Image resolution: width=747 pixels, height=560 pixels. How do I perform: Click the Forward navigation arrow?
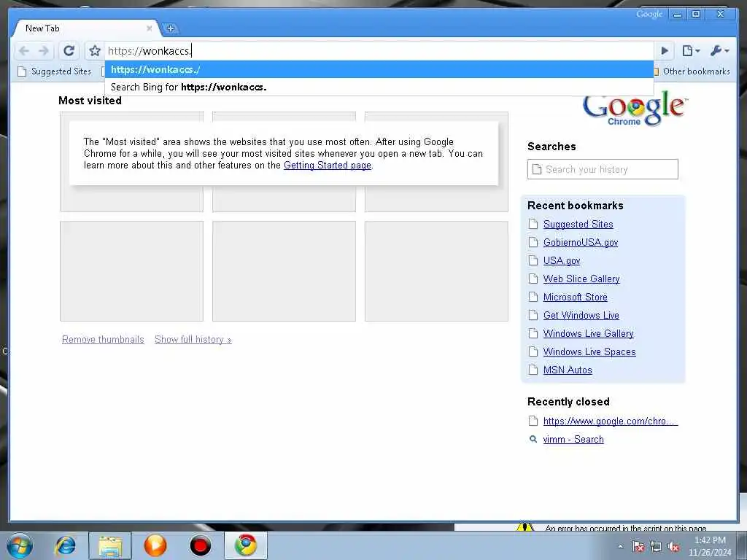pyautogui.click(x=43, y=50)
